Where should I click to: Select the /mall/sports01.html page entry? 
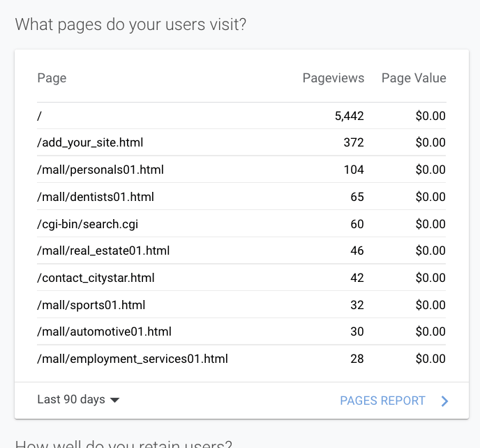[x=91, y=305]
